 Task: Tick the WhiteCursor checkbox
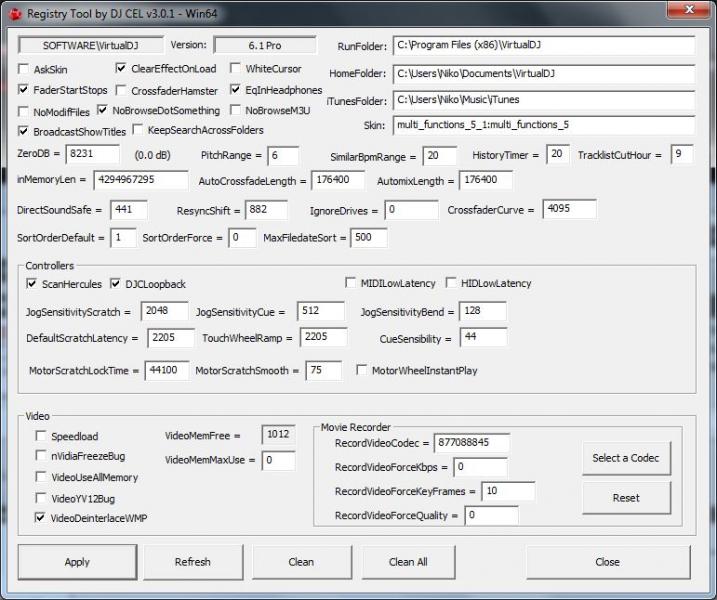(235, 68)
